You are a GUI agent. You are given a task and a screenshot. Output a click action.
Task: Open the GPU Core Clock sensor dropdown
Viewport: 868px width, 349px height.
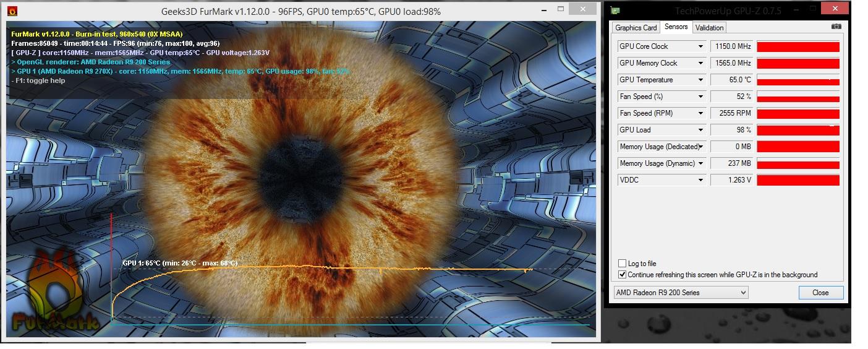click(x=700, y=46)
